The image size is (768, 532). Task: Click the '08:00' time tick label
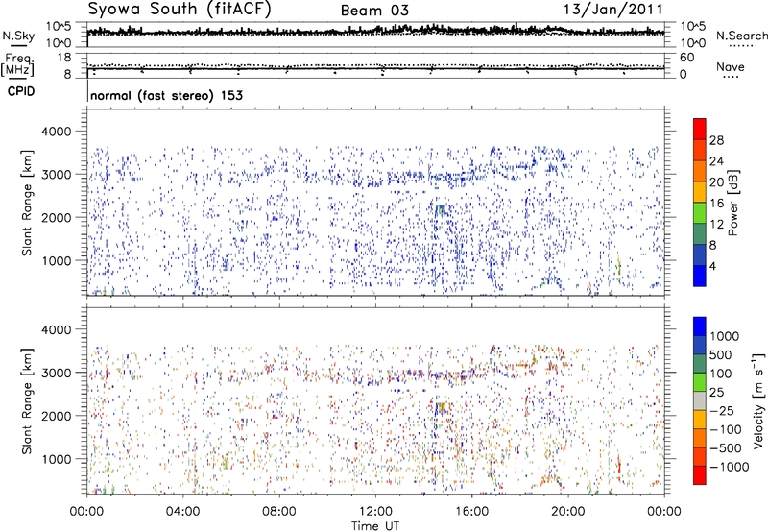click(279, 511)
